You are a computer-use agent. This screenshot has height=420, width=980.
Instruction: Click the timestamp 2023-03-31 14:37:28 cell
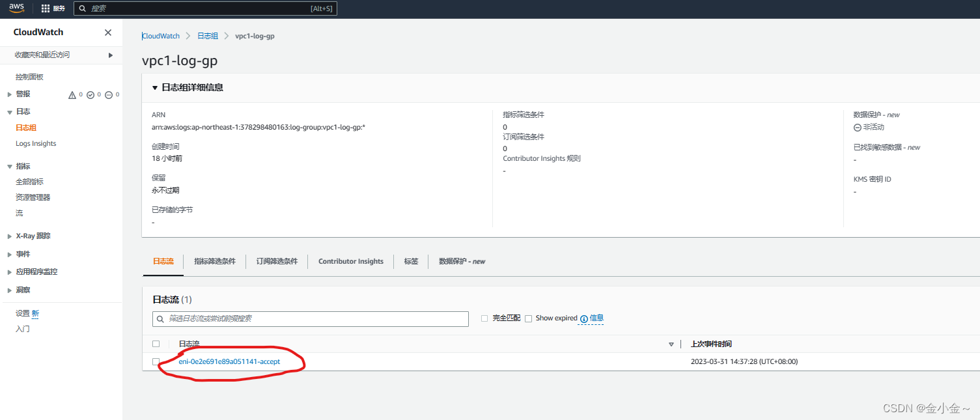(x=744, y=361)
